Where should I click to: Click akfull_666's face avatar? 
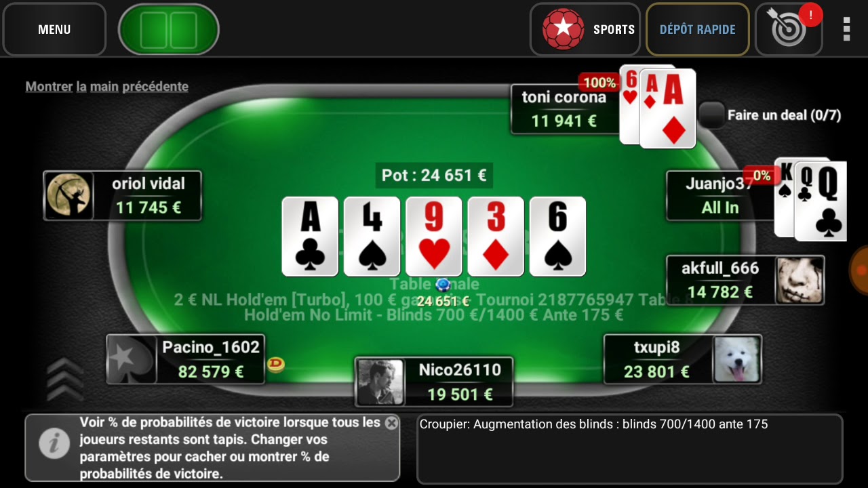point(800,280)
